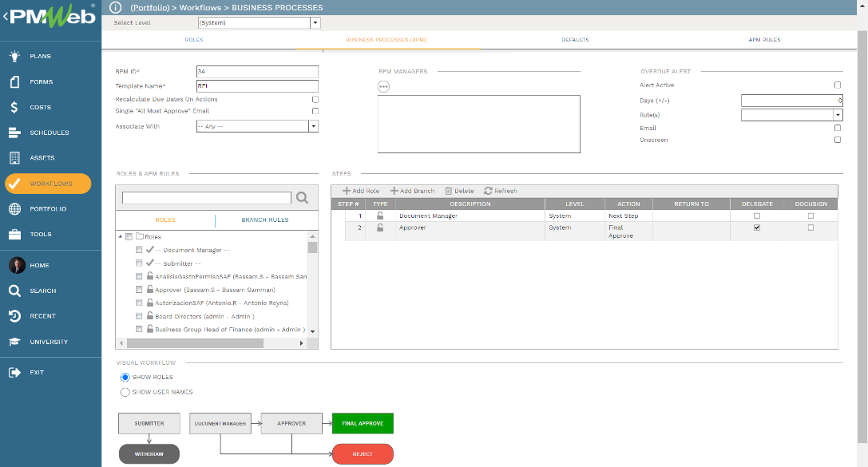Image resolution: width=868 pixels, height=467 pixels.
Task: Open the Recent history icon in sidebar
Action: point(15,316)
